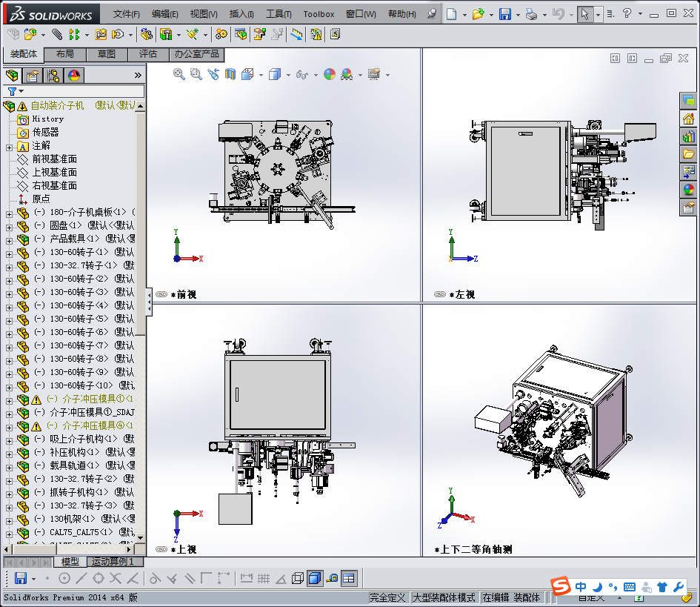Open the 文件(F) menu
The image size is (700, 607).
[x=127, y=14]
